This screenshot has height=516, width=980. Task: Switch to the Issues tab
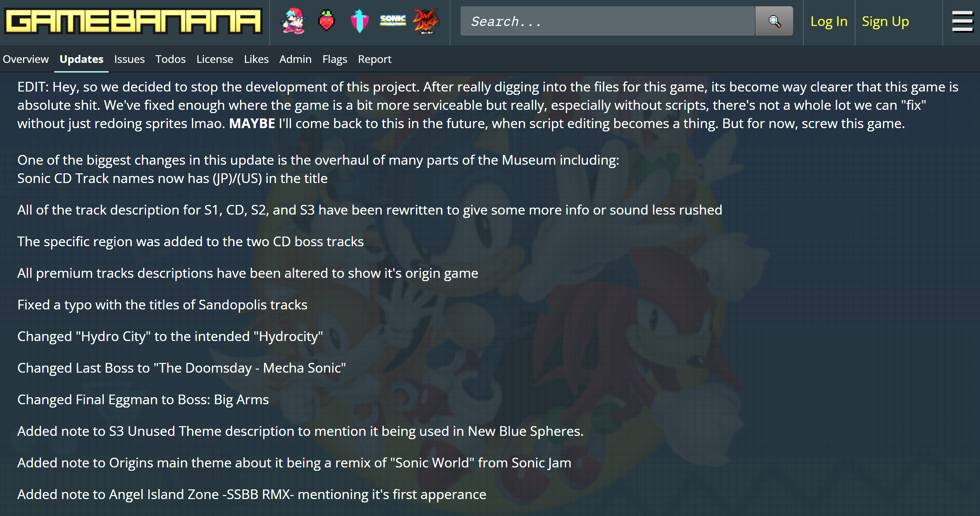(x=130, y=59)
